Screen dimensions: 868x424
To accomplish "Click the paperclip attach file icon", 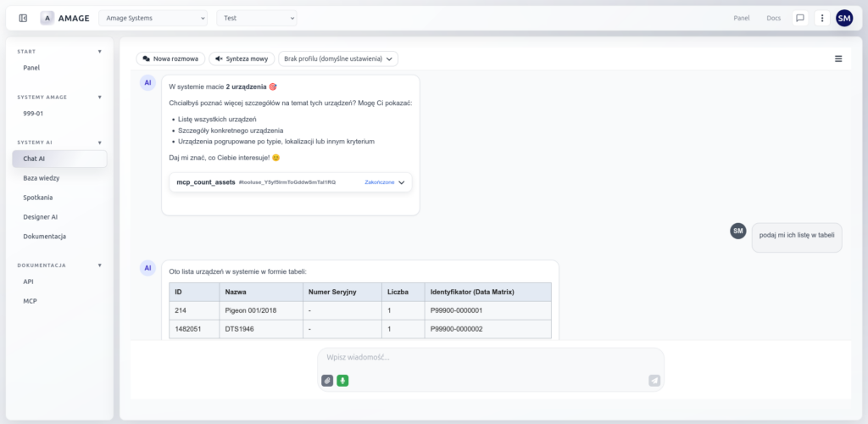I will tap(327, 381).
